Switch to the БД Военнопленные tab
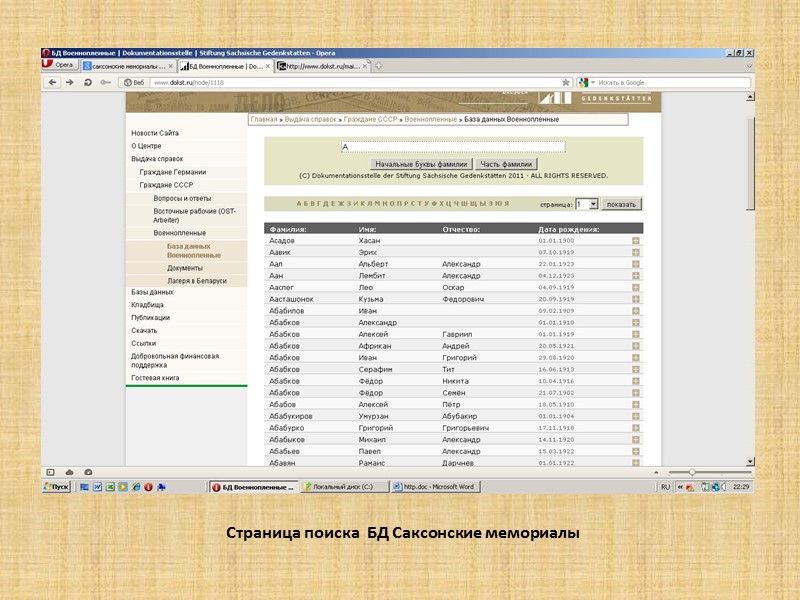800x600 pixels. tap(226, 66)
